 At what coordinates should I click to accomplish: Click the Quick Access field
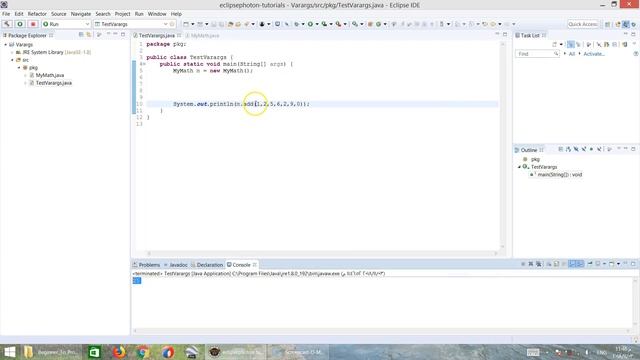(583, 24)
